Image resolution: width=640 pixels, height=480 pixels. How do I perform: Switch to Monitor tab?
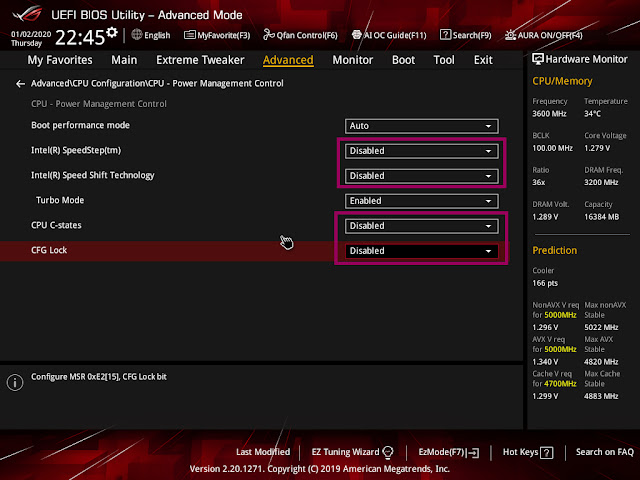click(x=353, y=60)
